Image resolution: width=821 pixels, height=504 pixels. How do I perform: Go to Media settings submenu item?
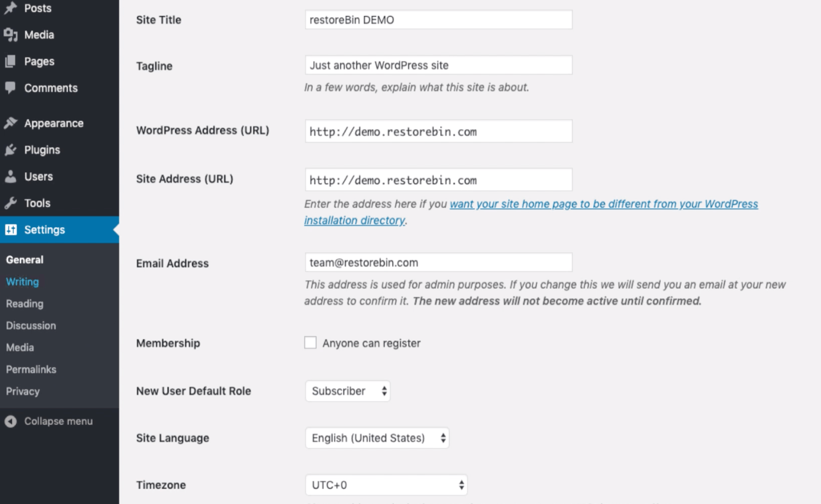(x=20, y=347)
